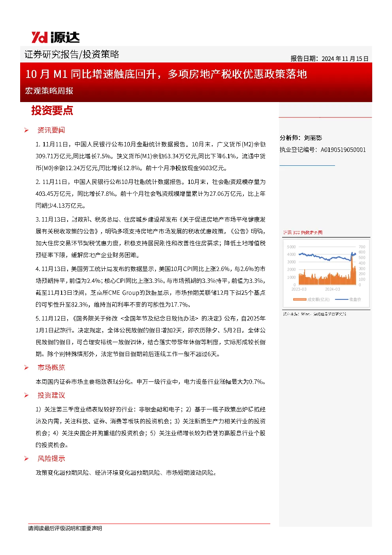Click the 源达 company logo
Screen dimensions: 392x555
coord(55,37)
